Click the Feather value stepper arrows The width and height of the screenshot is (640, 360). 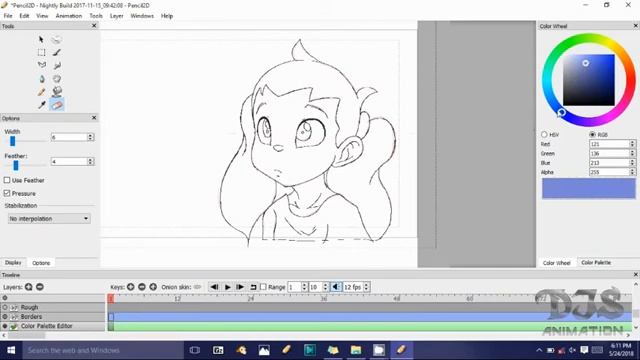pyautogui.click(x=91, y=162)
